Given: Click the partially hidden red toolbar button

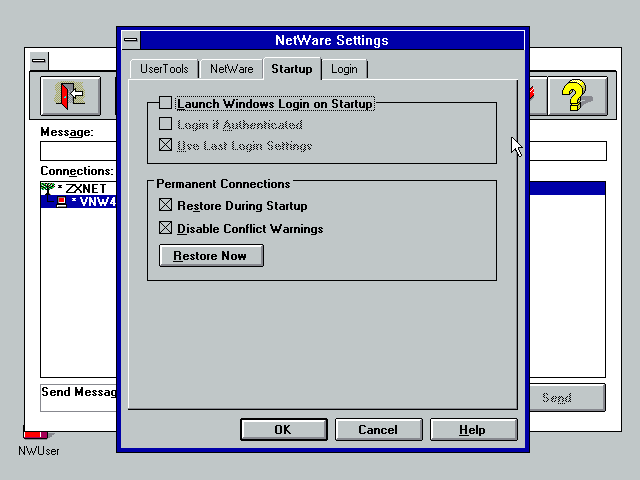Looking at the screenshot, I should pyautogui.click(x=538, y=96).
